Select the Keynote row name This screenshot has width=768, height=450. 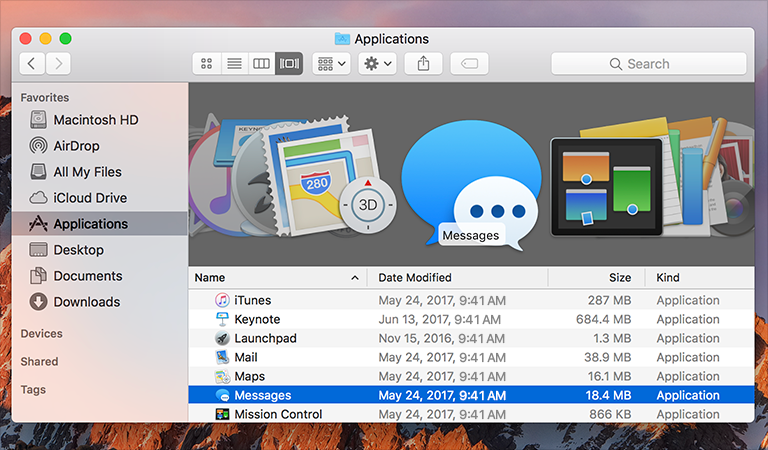click(257, 319)
